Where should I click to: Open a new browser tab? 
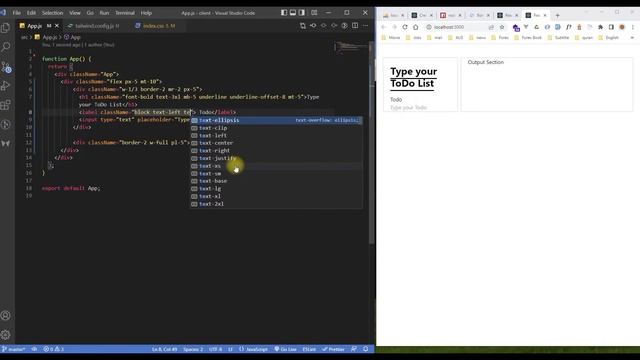(557, 16)
